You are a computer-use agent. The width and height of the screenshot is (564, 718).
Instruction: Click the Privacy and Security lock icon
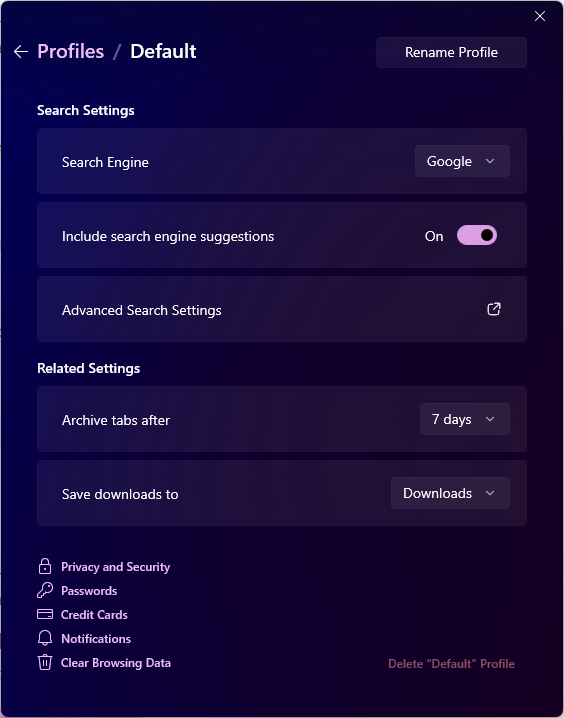click(x=45, y=566)
